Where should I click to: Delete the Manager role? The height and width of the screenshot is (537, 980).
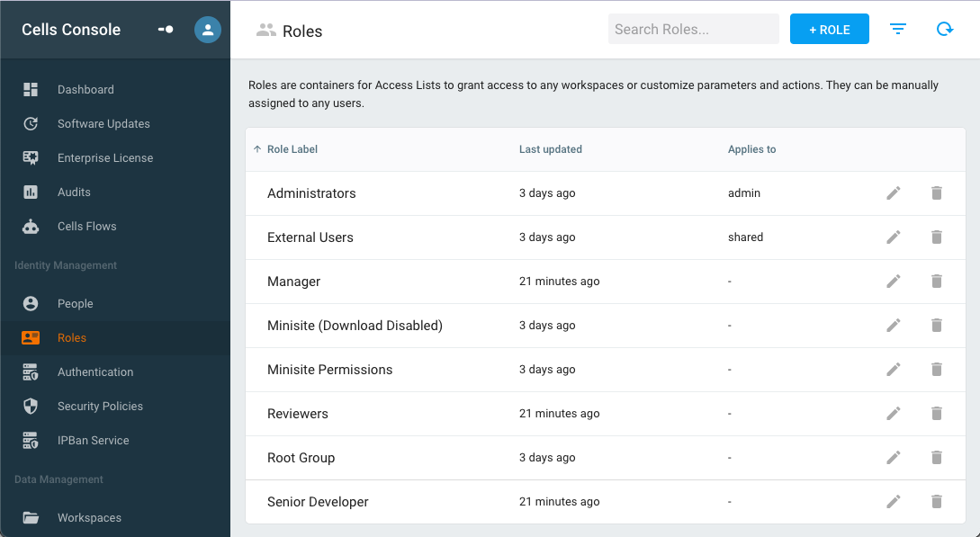pos(936,282)
